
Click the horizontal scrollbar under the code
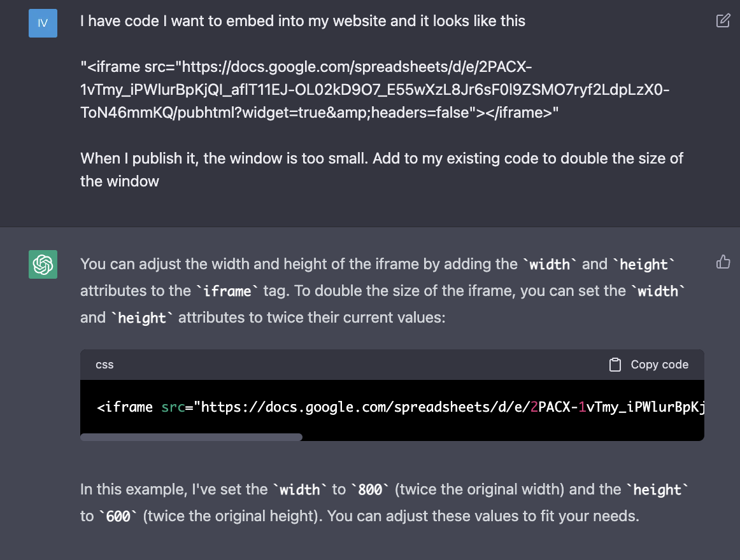[x=191, y=437]
